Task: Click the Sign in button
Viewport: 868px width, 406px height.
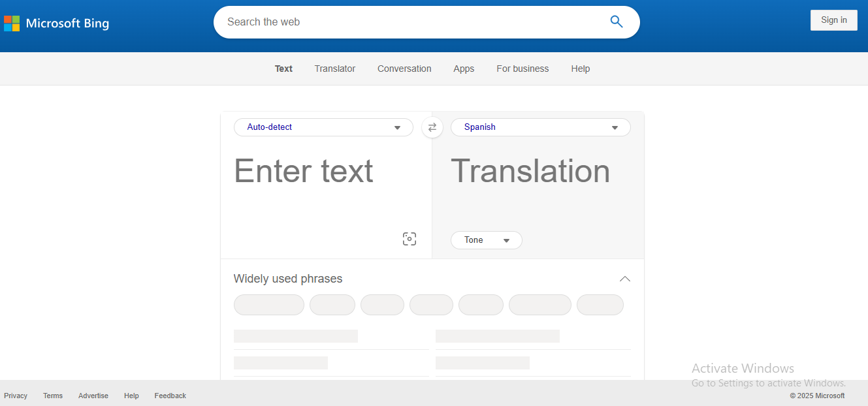Action: tap(833, 20)
